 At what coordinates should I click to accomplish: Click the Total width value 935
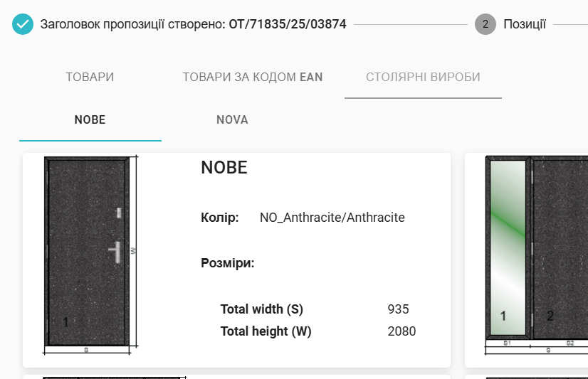coord(399,309)
